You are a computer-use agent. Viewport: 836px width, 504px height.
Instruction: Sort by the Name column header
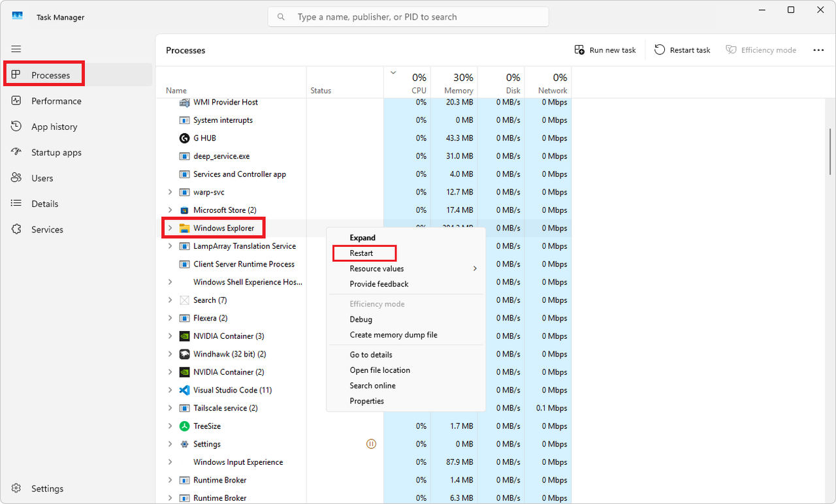(x=231, y=82)
